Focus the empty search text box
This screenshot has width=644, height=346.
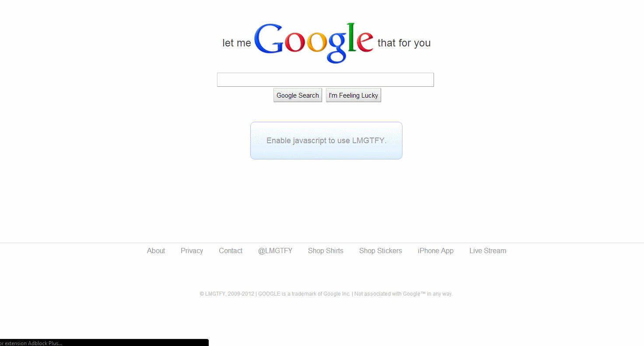[x=325, y=80]
